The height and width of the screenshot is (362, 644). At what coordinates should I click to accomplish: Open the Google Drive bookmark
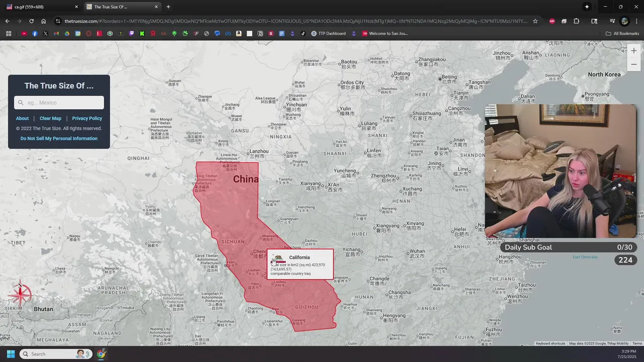pyautogui.click(x=67, y=34)
